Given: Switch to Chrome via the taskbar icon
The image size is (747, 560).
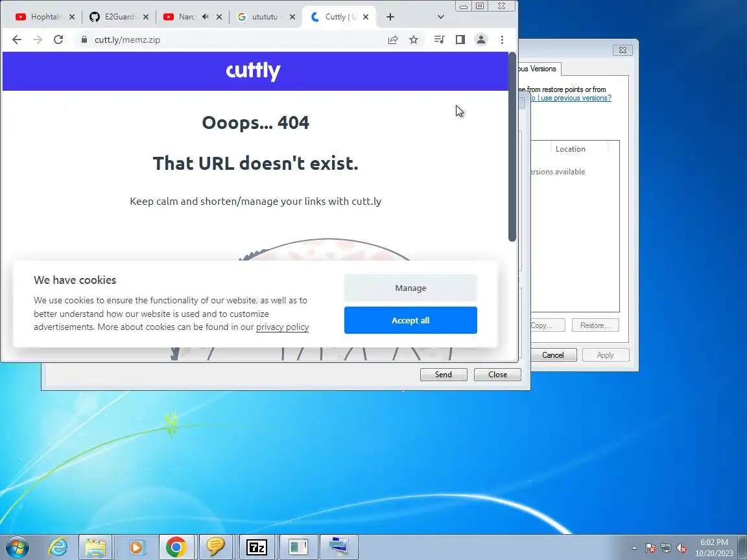Looking at the screenshot, I should point(176,547).
